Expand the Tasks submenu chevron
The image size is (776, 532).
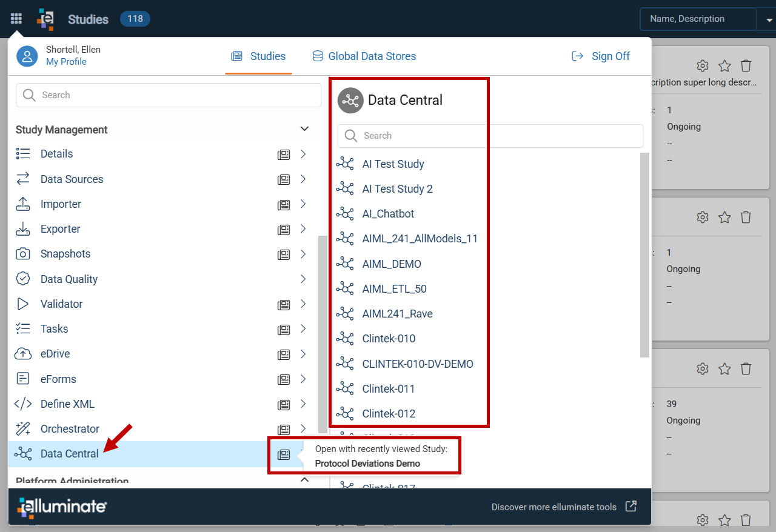303,328
